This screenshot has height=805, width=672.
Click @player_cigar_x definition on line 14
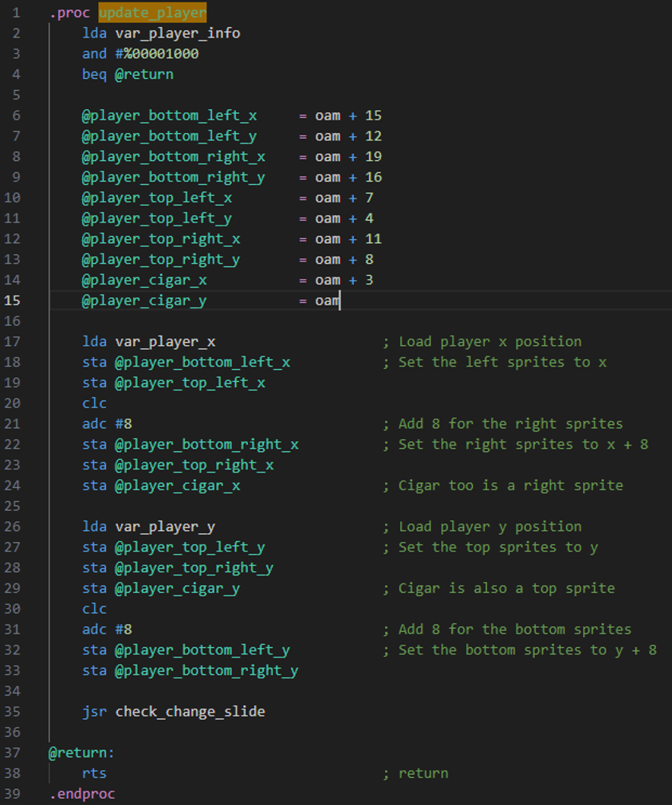click(x=144, y=280)
